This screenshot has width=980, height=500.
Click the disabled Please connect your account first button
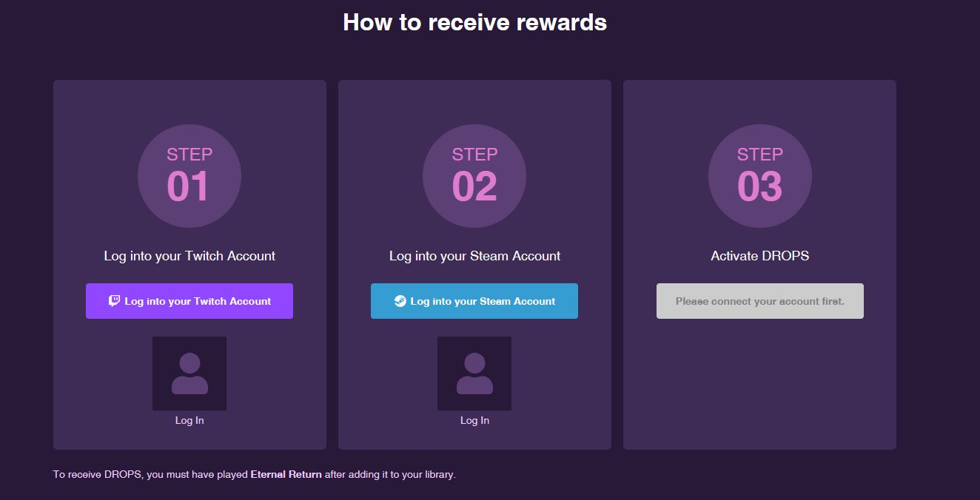point(760,300)
